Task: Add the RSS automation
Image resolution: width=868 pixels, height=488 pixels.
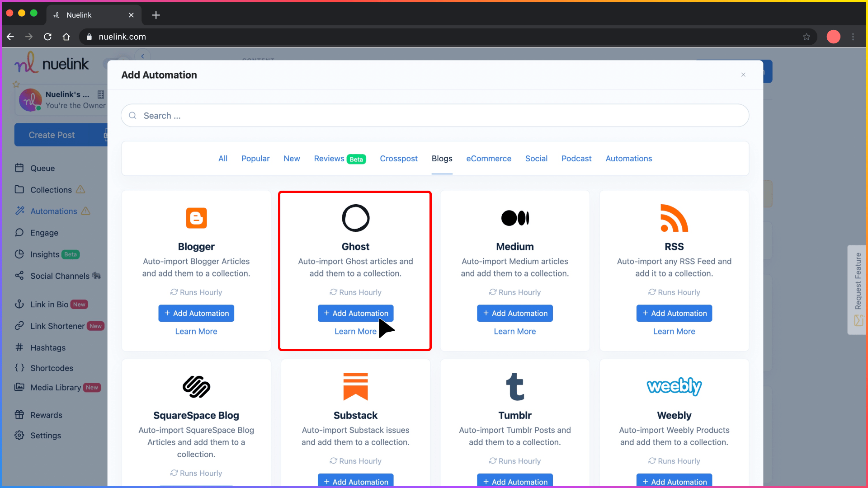Action: tap(674, 313)
